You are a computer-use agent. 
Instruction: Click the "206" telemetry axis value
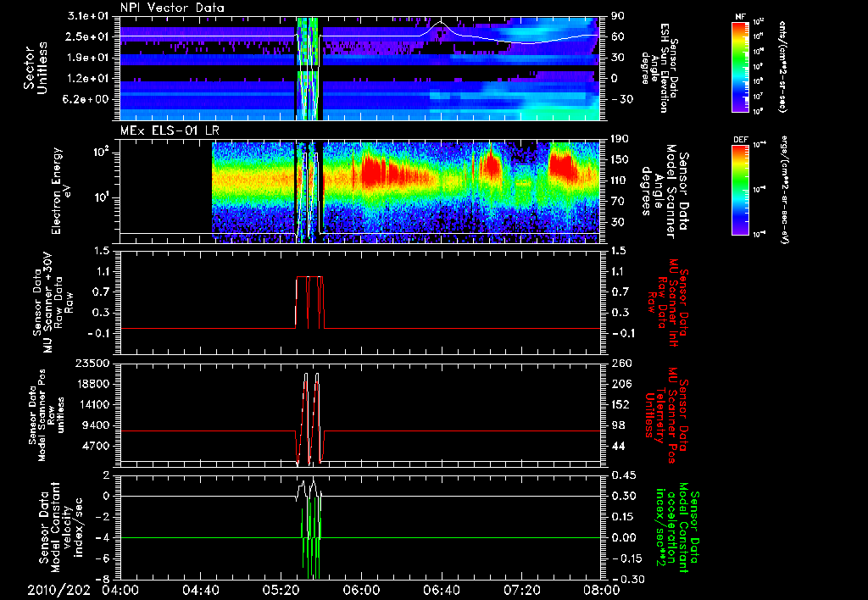click(x=620, y=384)
